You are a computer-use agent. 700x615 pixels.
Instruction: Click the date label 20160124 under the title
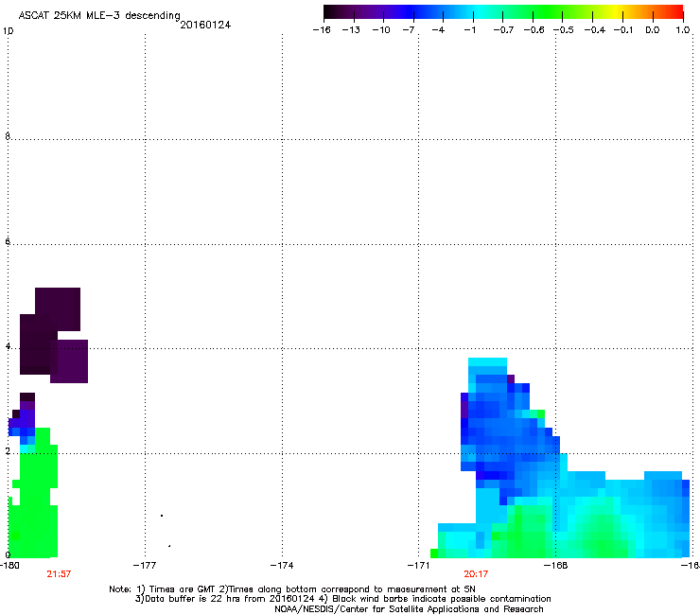coord(205,25)
